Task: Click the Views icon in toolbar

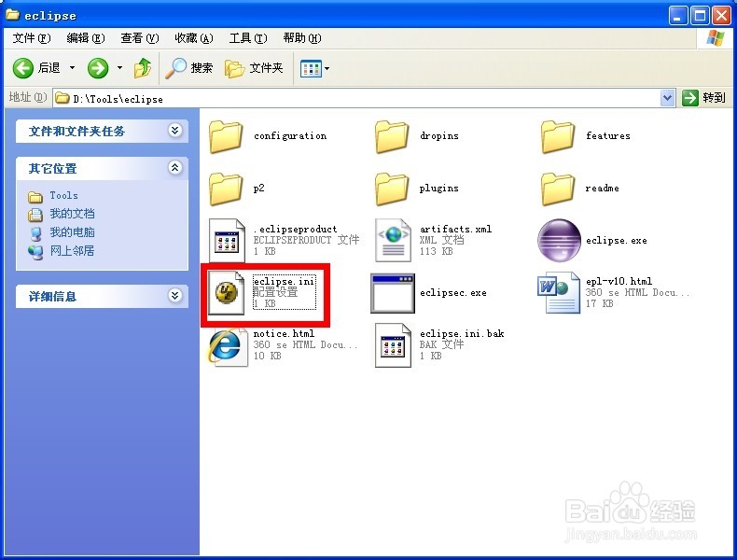Action: pos(311,69)
